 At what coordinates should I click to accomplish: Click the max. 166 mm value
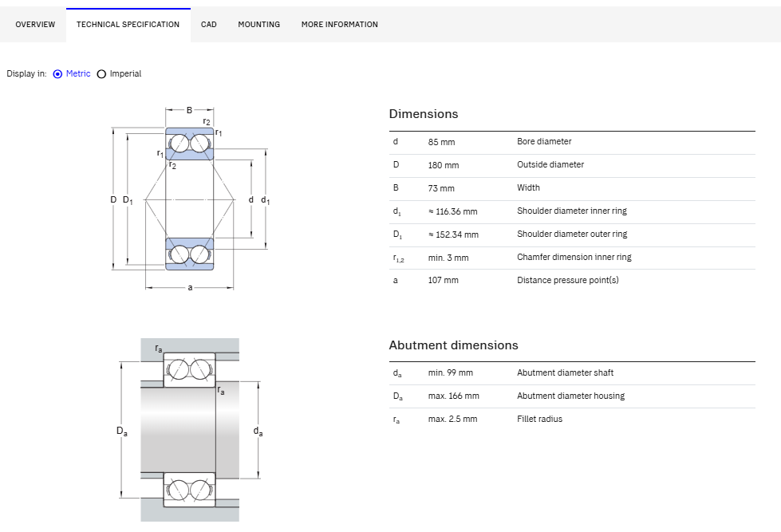[x=454, y=396]
